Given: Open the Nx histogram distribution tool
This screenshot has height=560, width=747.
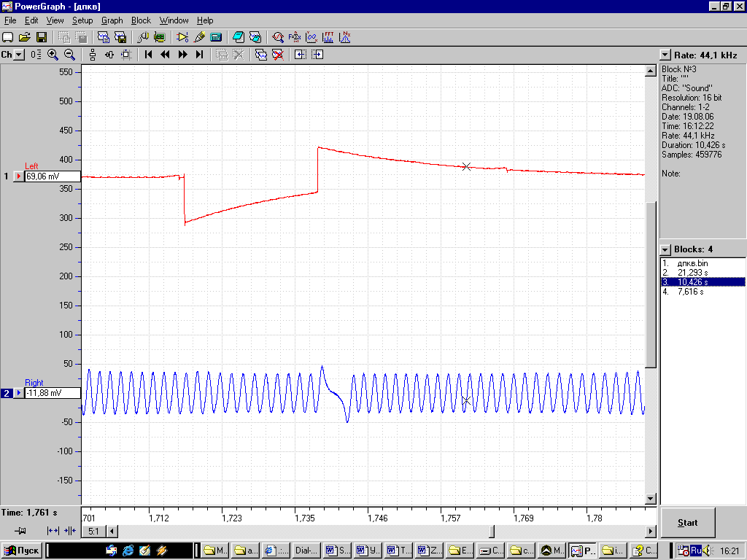Looking at the screenshot, I should point(344,37).
